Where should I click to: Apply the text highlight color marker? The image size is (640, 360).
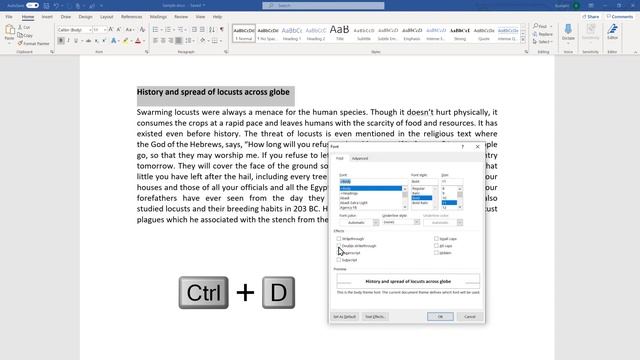click(126, 41)
